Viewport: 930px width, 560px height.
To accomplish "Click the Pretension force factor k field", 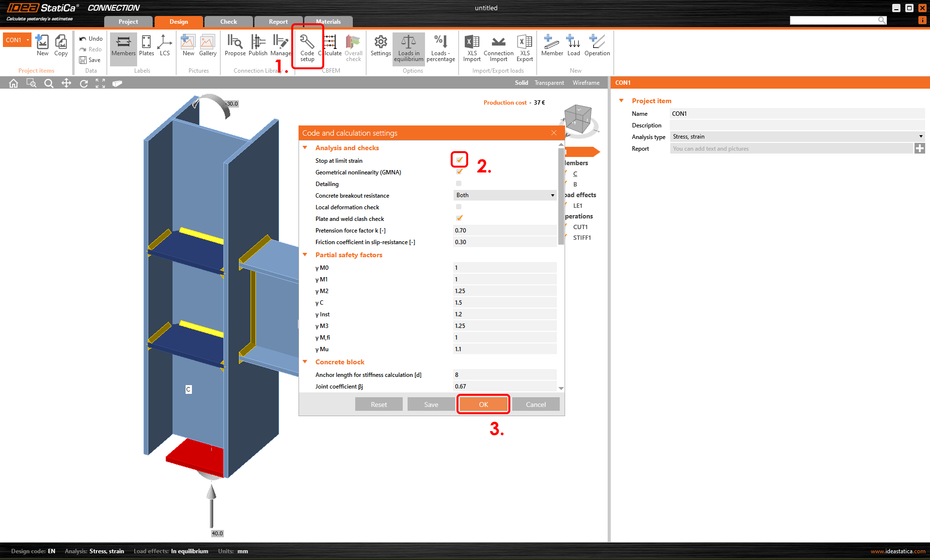I will click(x=504, y=231).
